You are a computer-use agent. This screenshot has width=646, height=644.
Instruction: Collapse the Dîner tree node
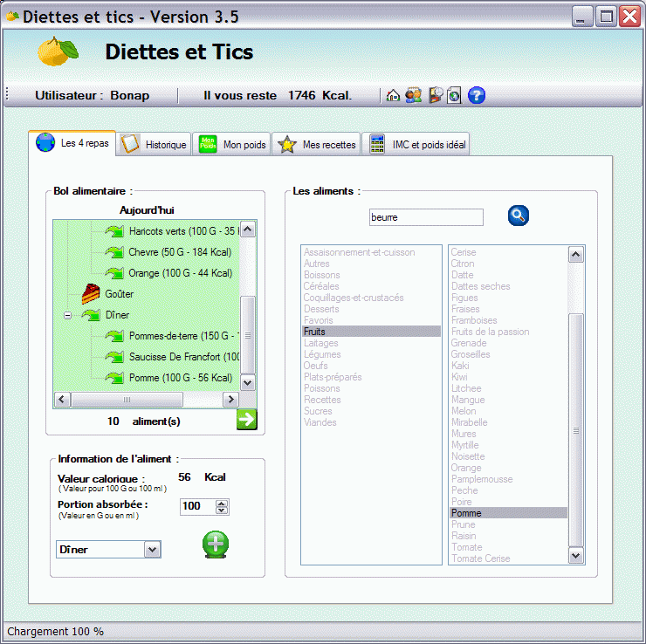(68, 315)
